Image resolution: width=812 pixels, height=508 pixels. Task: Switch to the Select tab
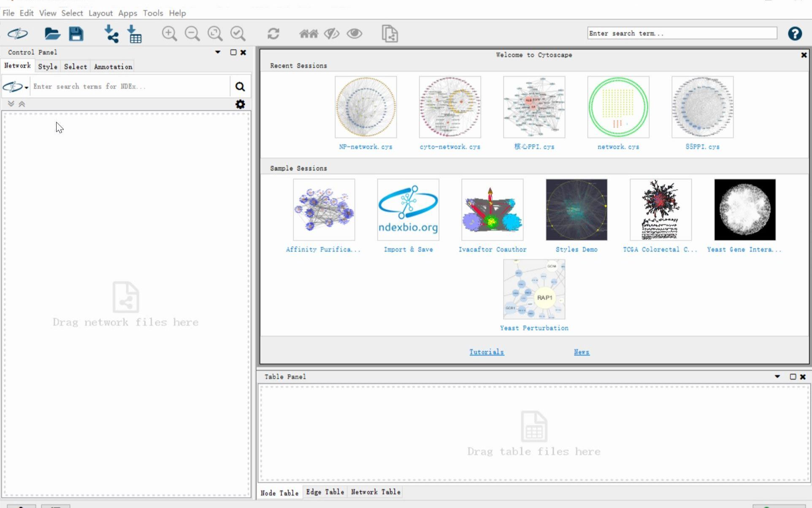coord(76,67)
